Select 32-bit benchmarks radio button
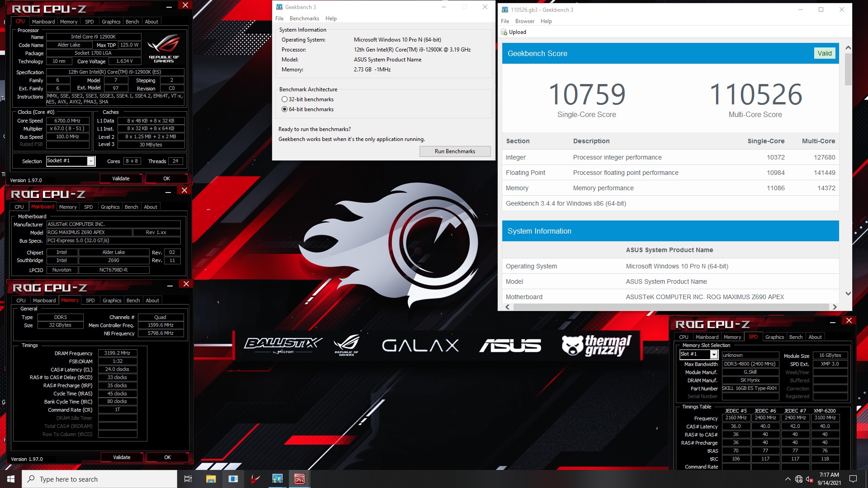868x488 pixels. (284, 99)
